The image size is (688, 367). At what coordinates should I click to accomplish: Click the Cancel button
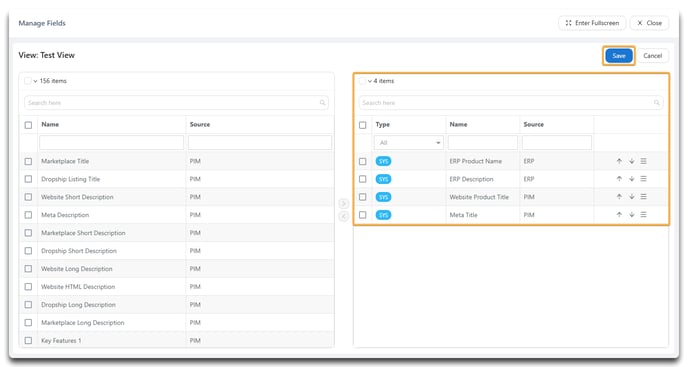(x=652, y=56)
